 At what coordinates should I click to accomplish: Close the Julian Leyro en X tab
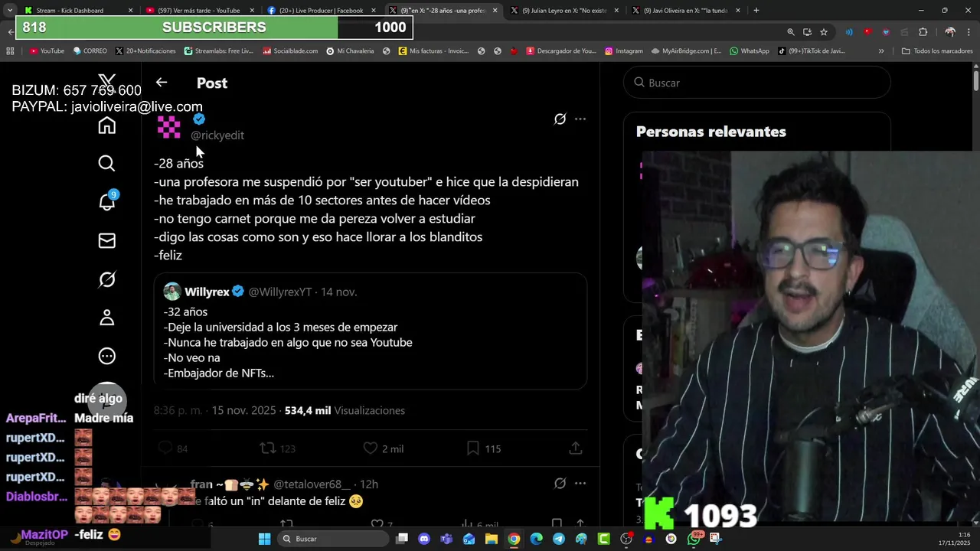(x=616, y=11)
